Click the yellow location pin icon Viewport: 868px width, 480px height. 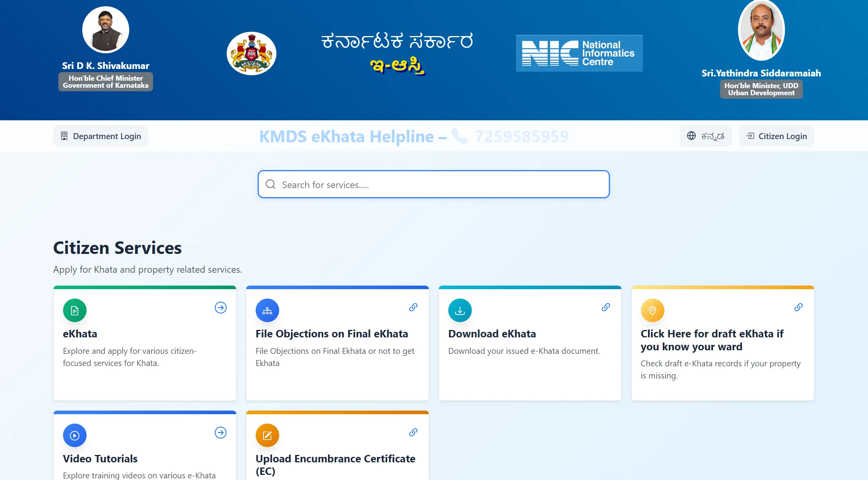coord(653,310)
